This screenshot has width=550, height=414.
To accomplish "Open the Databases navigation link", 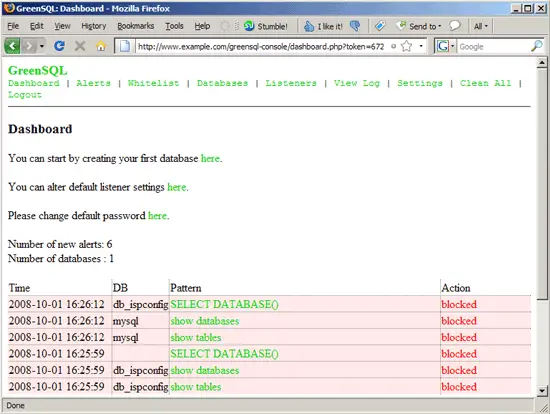I will 222,83.
